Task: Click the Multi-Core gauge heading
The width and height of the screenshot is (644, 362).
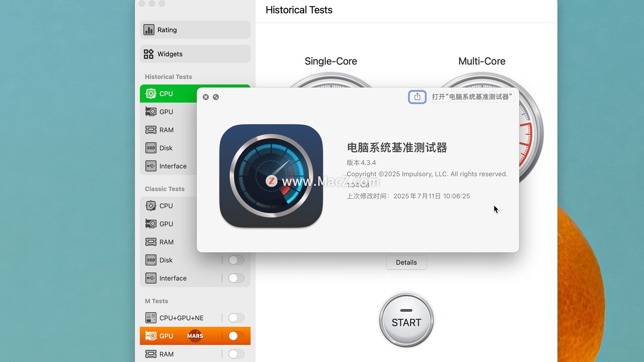Action: pos(482,61)
